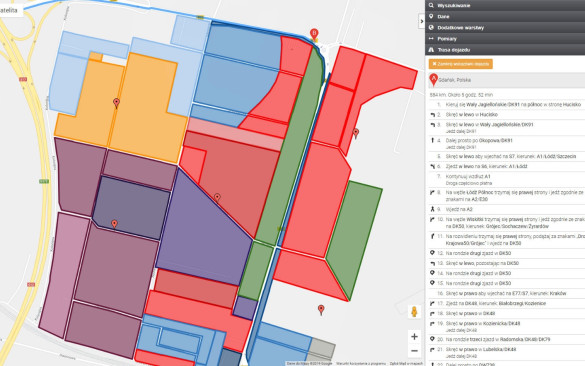Switch map to Satelita view
Viewport: 585px width, 366px height.
pyautogui.click(x=9, y=10)
